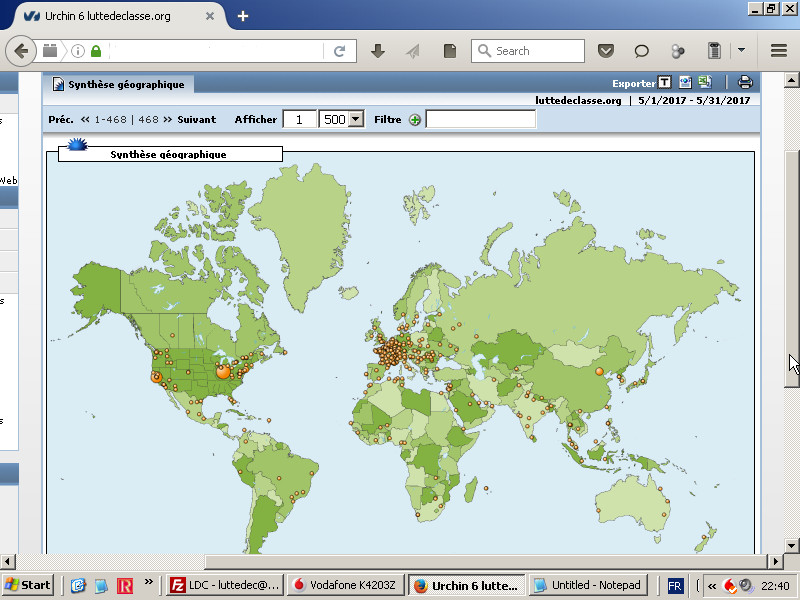Print the report via printer icon
800x600 pixels.
click(745, 84)
